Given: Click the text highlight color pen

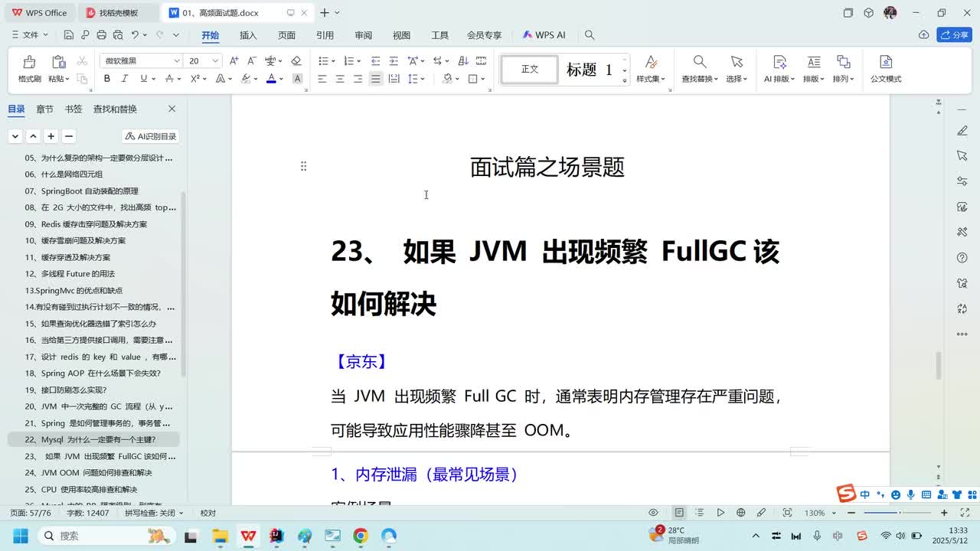Looking at the screenshot, I should point(246,79).
